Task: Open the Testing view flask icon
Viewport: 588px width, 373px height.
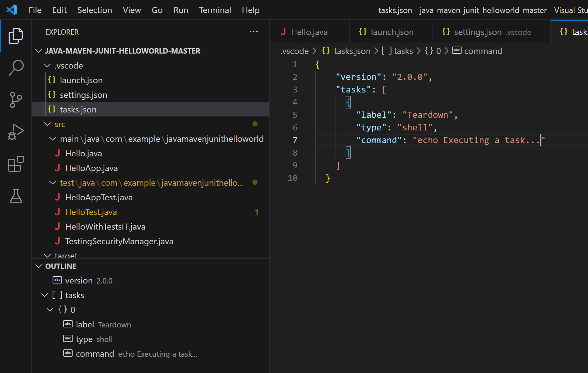Action: [15, 196]
